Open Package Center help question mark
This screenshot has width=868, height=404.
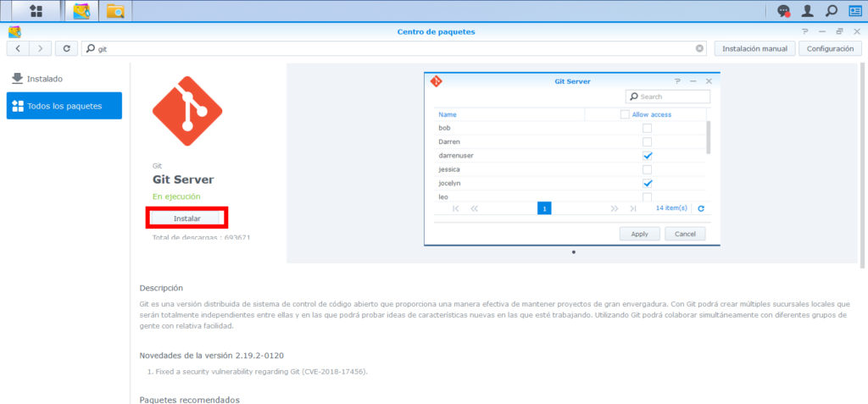tap(805, 31)
